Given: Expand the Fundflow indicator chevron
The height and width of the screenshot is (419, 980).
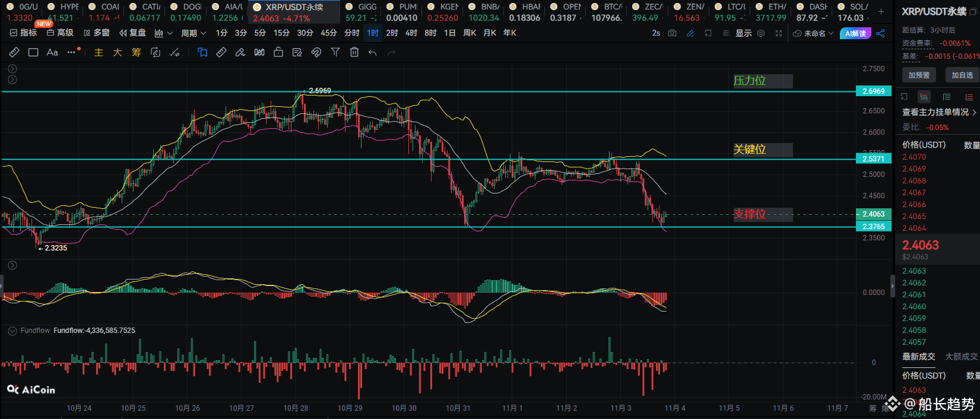Looking at the screenshot, I should pos(12,331).
